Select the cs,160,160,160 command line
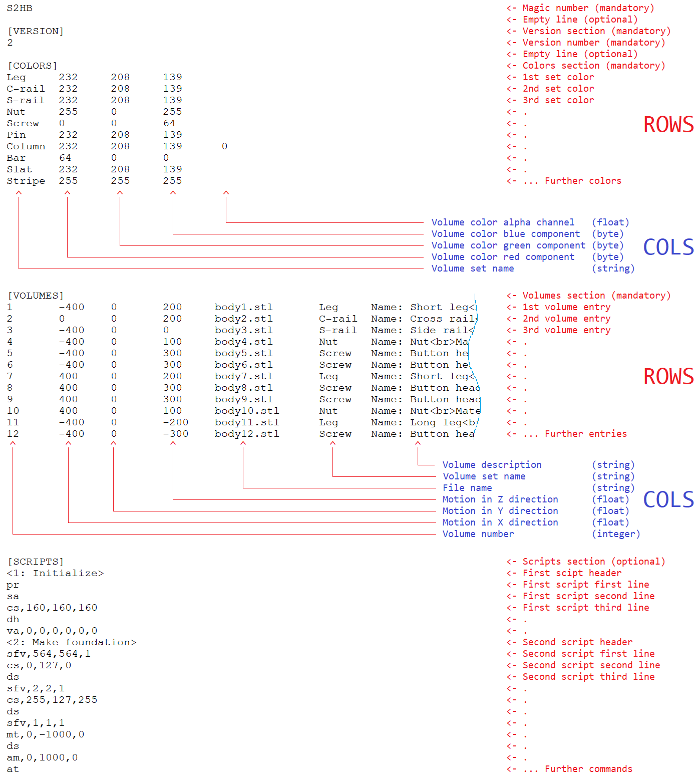Image resolution: width=697 pixels, height=784 pixels. click(x=52, y=608)
